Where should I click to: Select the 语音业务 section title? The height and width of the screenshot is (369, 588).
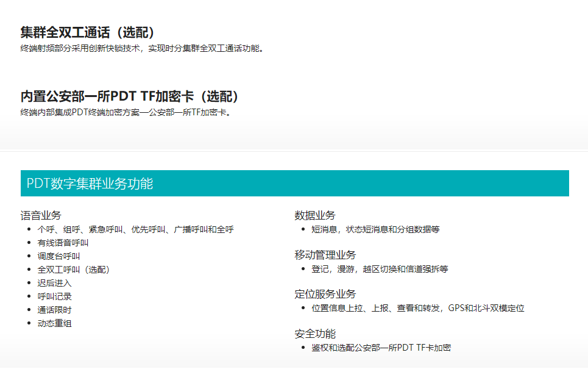pos(41,215)
